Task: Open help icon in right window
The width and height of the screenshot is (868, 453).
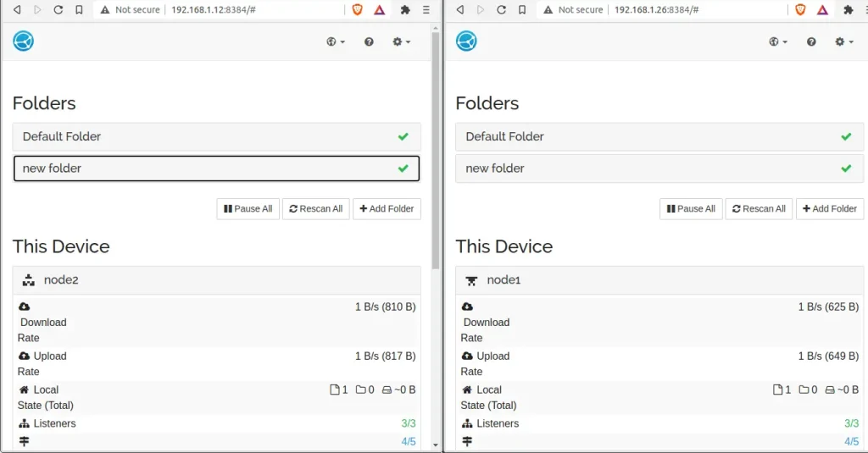Action: 811,41
